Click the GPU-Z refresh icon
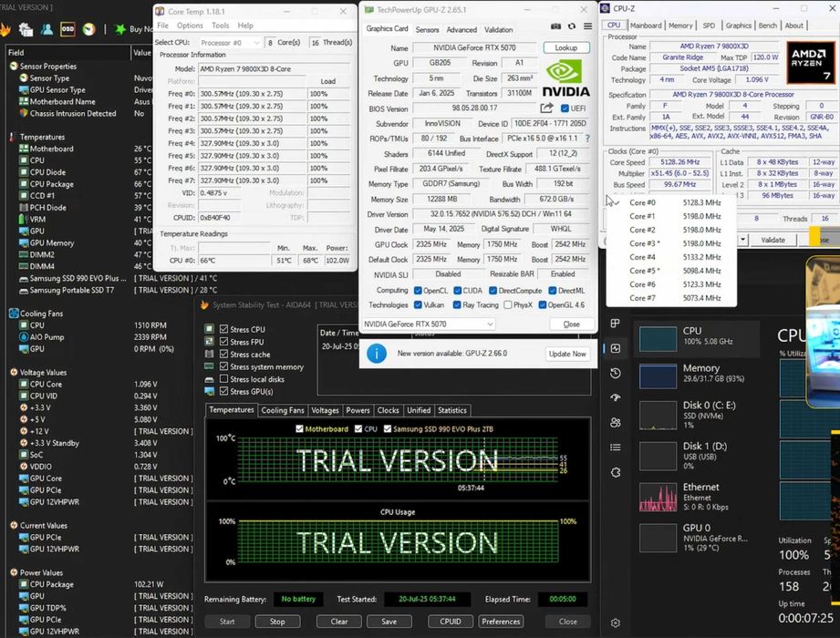840x638 pixels. tap(572, 26)
